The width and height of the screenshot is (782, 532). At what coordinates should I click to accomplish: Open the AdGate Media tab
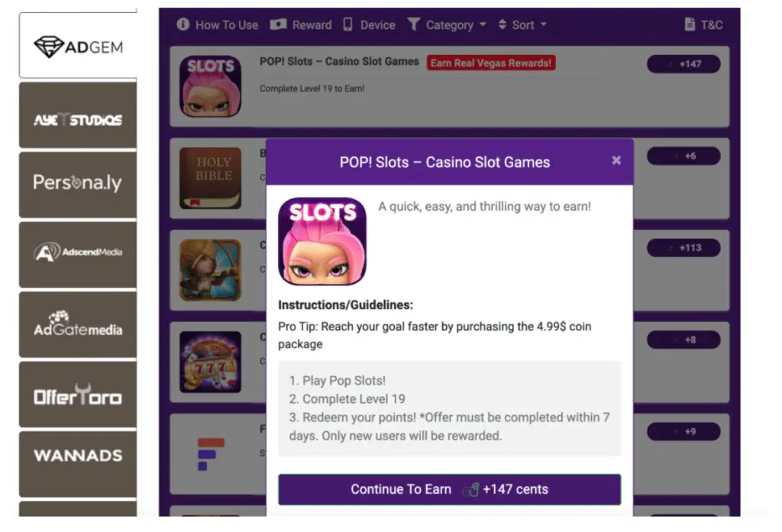click(78, 324)
